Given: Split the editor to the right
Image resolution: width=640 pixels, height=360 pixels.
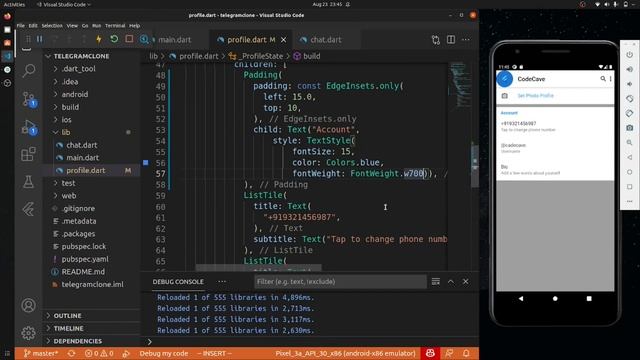Looking at the screenshot, I should pos(451,40).
